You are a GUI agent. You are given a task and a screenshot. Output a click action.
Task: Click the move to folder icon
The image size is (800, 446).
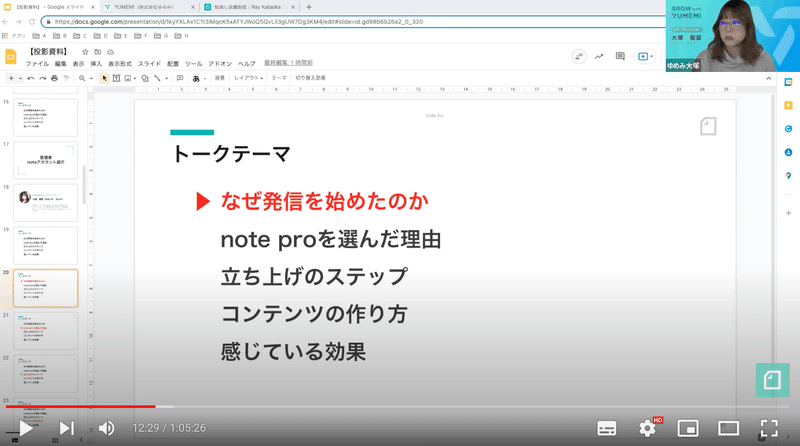[97, 52]
